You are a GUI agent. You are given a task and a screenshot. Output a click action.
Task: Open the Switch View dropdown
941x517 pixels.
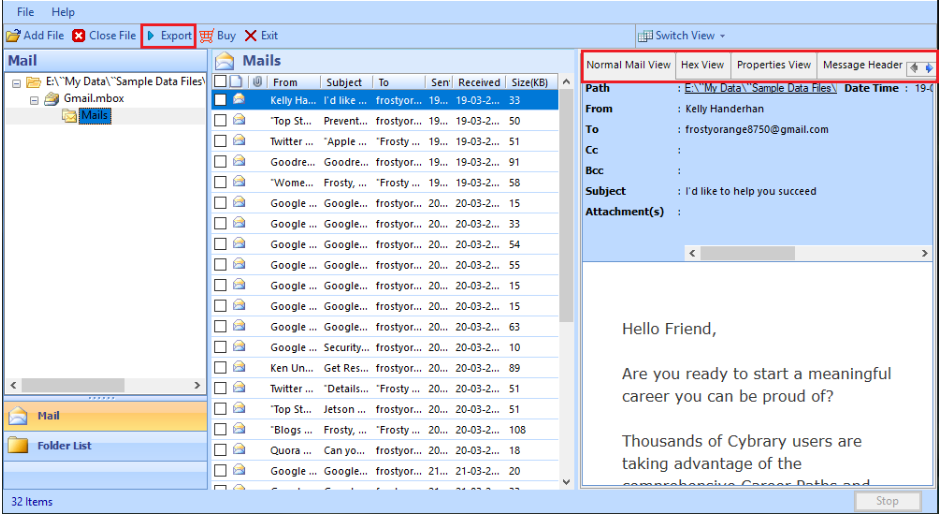(x=681, y=36)
